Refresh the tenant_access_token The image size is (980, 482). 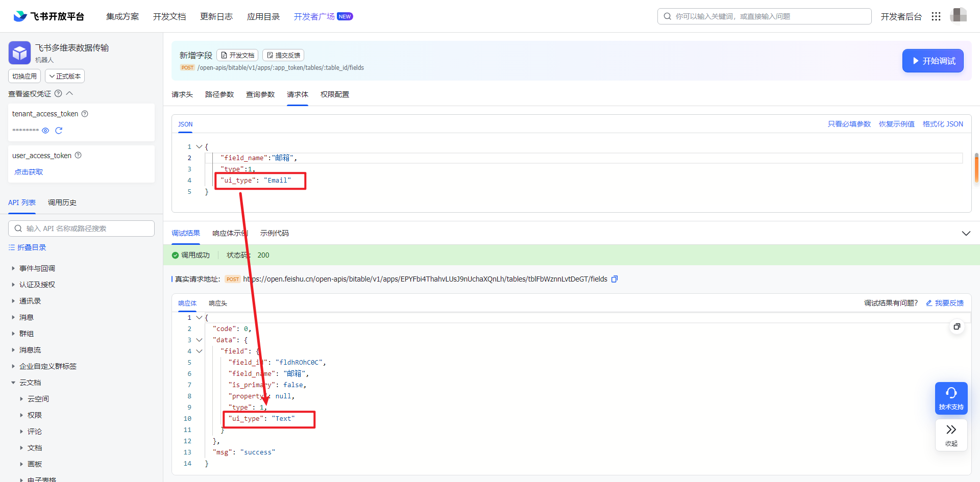pos(59,131)
